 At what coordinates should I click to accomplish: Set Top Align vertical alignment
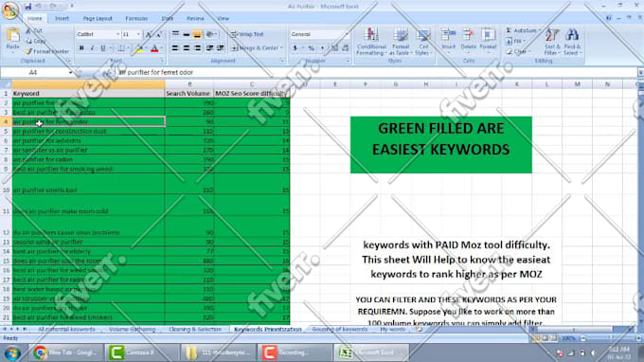click(x=175, y=34)
